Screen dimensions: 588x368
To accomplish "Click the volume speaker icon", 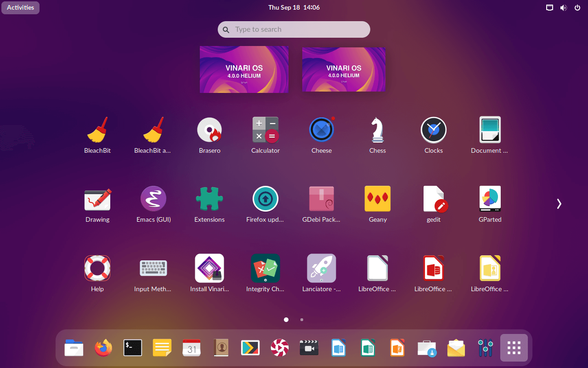I will click(564, 7).
